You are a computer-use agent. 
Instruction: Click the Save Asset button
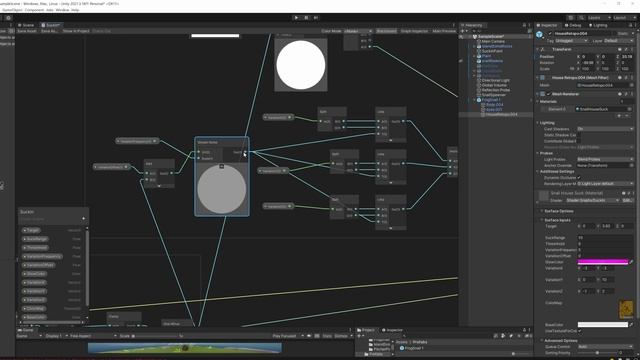point(27,31)
